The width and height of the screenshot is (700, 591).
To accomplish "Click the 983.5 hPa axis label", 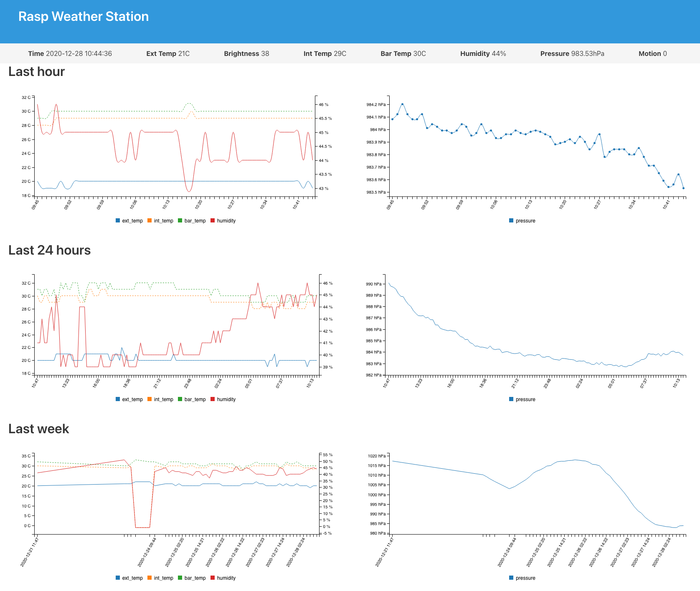I will pyautogui.click(x=376, y=192).
